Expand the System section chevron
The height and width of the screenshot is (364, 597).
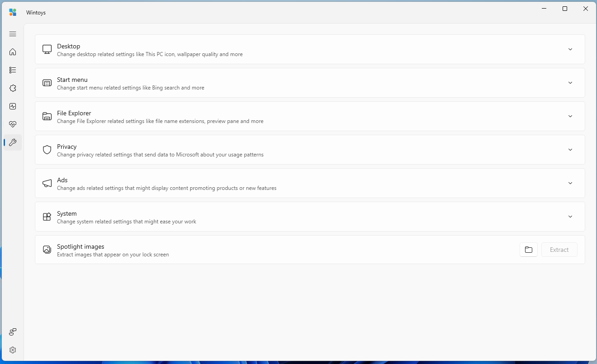click(570, 217)
